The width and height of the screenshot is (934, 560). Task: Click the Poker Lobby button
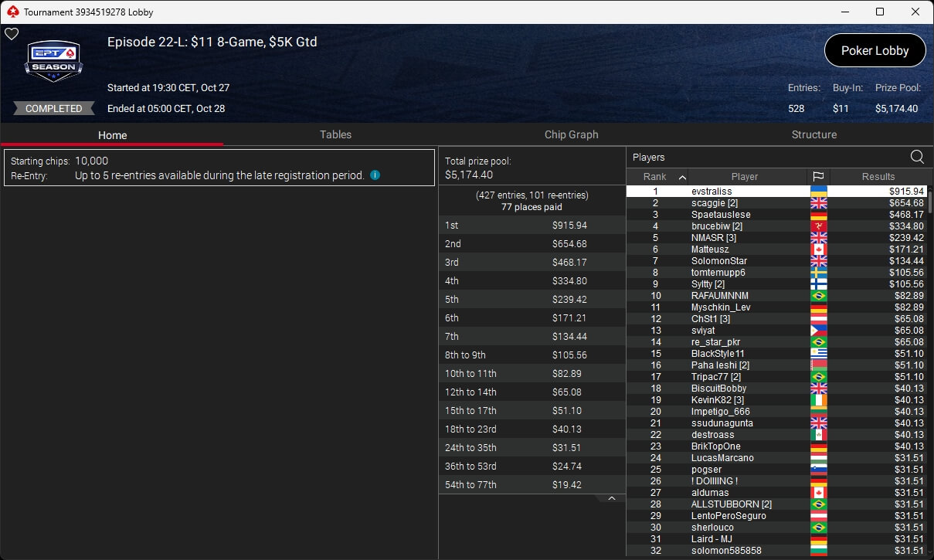pos(875,51)
